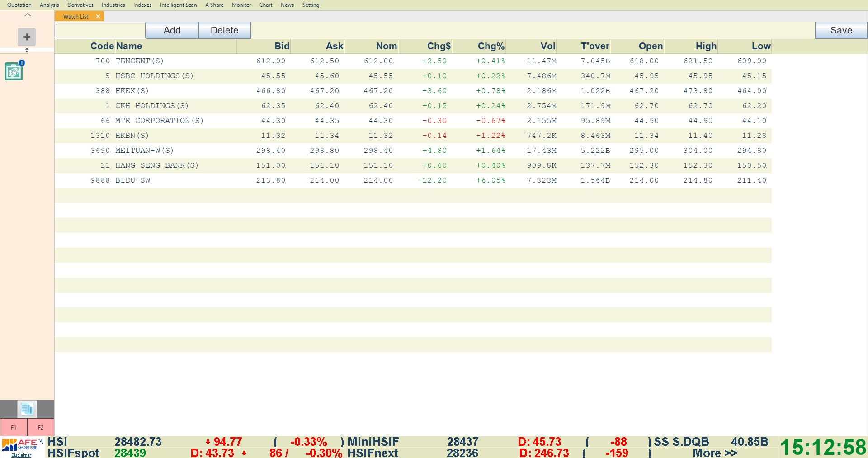Image resolution: width=868 pixels, height=458 pixels.
Task: Close the Watch List tab
Action: (98, 16)
